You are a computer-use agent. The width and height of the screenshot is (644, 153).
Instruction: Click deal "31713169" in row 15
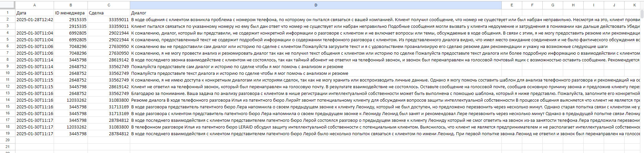[109, 107]
